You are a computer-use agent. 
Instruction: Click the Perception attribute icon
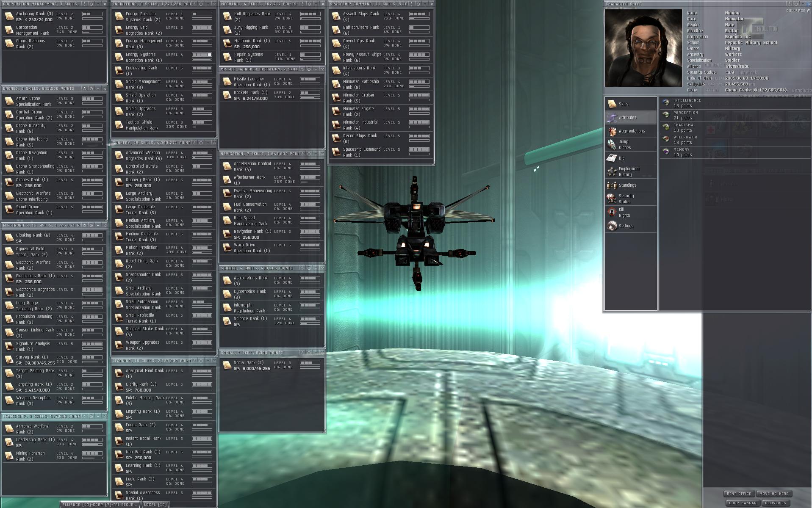(666, 115)
